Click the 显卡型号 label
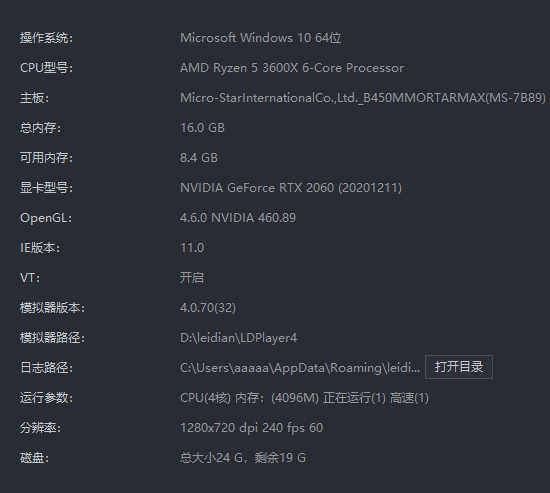This screenshot has height=493, width=550. pos(46,188)
